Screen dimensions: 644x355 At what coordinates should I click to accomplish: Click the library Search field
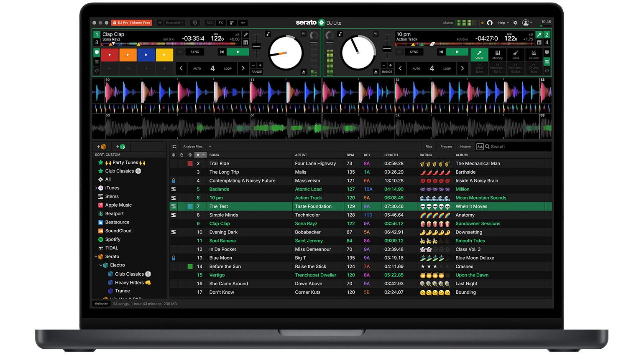pos(519,147)
